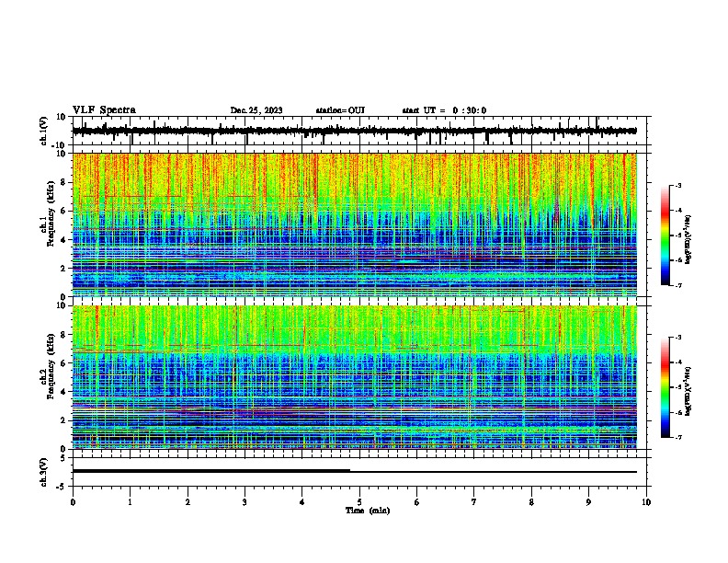The width and height of the screenshot is (728, 563).
Task: Click the "VLF Spectra" plot title
Action: point(104,110)
